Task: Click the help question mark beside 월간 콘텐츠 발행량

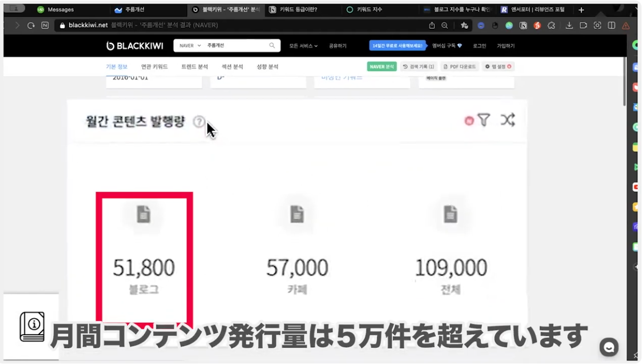Action: pyautogui.click(x=199, y=122)
